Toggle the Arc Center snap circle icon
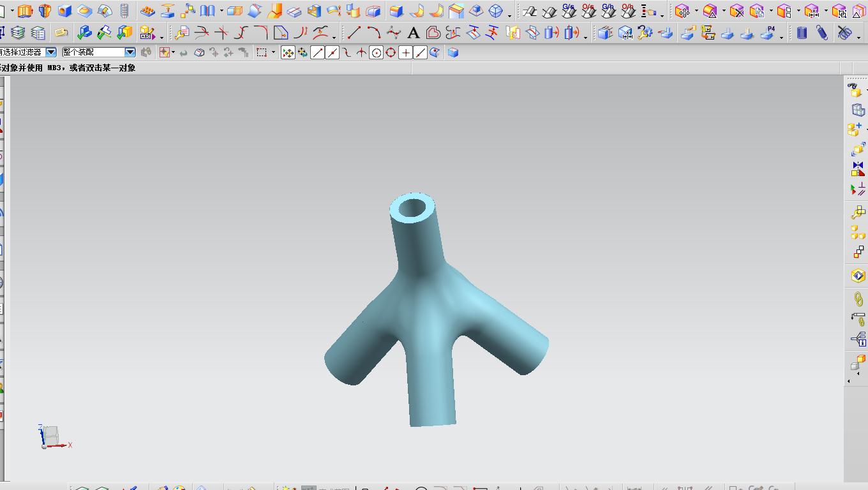 (x=377, y=53)
